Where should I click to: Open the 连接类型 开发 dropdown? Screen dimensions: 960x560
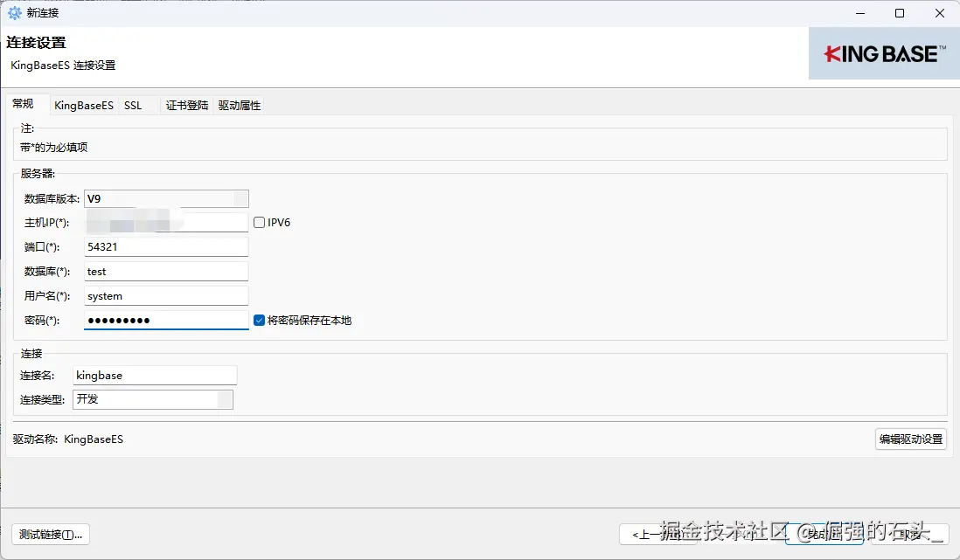[153, 399]
